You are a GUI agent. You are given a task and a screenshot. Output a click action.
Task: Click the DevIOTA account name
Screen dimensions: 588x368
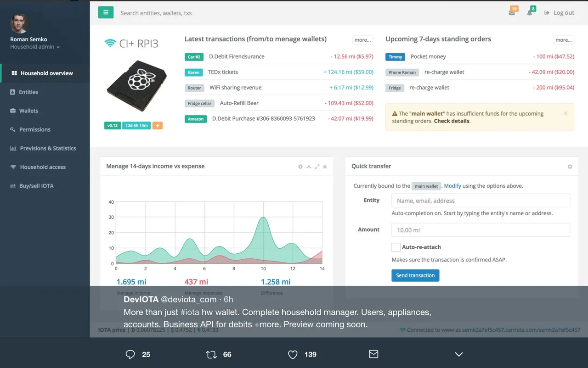(141, 300)
